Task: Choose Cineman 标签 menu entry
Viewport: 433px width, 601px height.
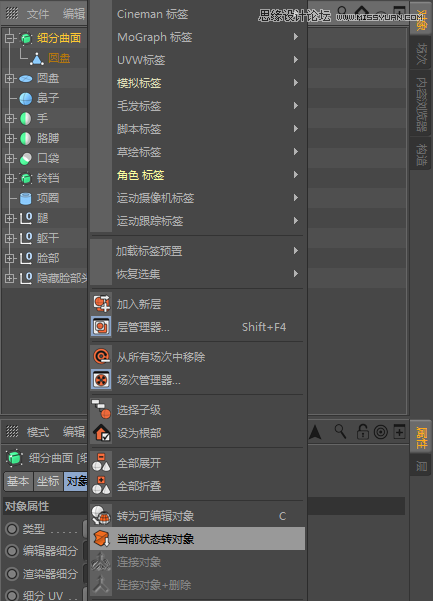Action: tap(197, 14)
